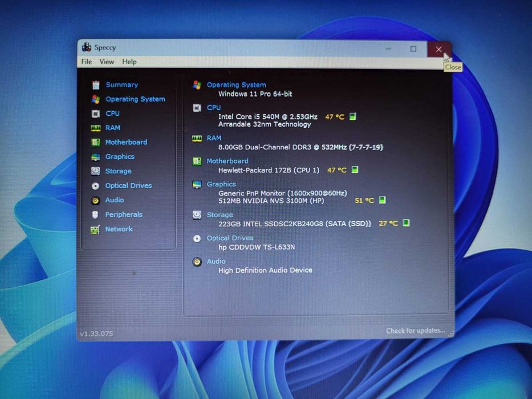Image resolution: width=532 pixels, height=399 pixels.
Task: Open the View menu
Action: 107,62
